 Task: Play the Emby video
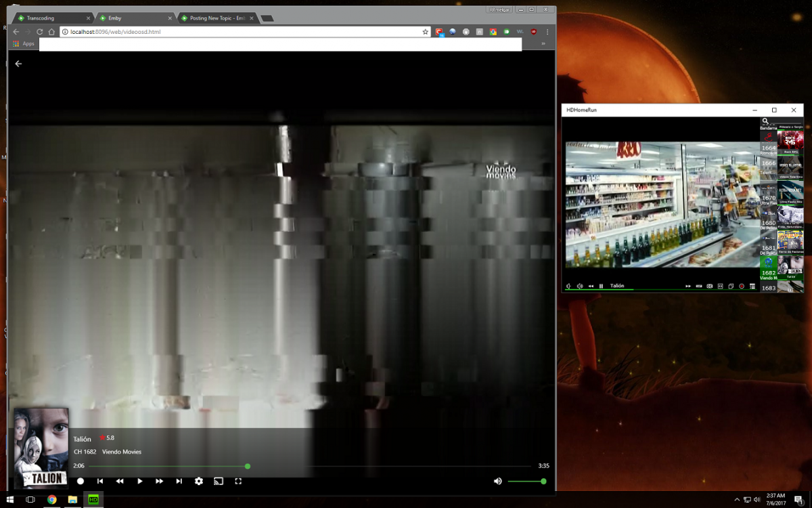tap(139, 481)
